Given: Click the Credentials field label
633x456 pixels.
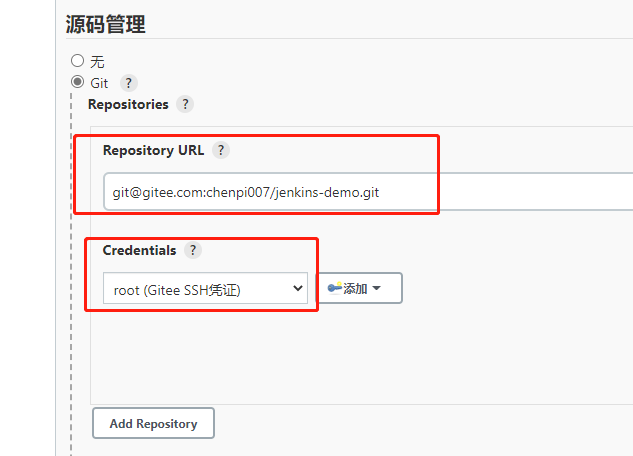Looking at the screenshot, I should point(139,251).
